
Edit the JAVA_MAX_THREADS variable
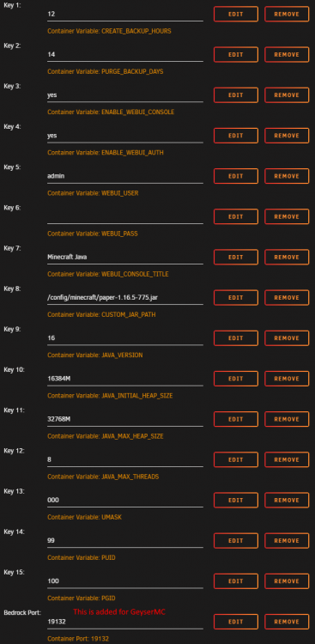(236, 459)
